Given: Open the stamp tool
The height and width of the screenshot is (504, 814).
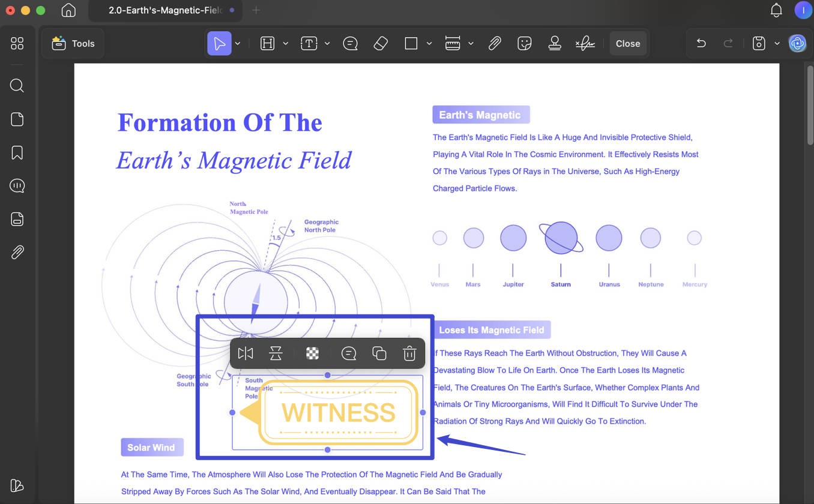Looking at the screenshot, I should [x=555, y=43].
